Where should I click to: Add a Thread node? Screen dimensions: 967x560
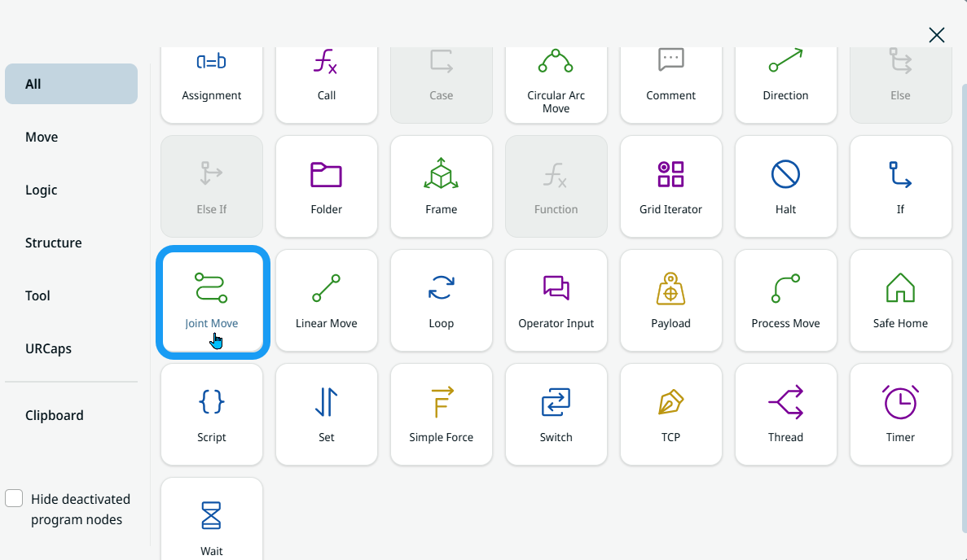[785, 414]
